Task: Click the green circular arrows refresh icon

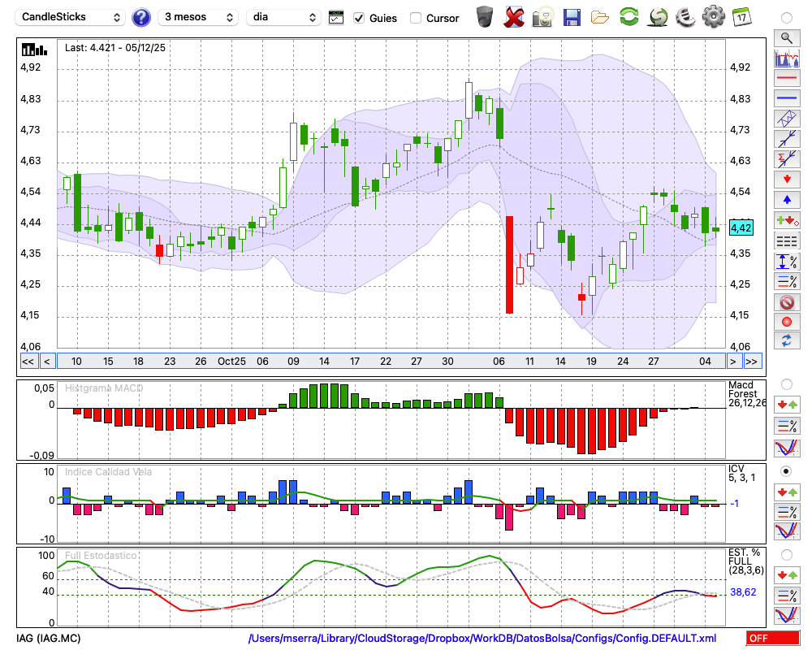Action: [x=628, y=17]
